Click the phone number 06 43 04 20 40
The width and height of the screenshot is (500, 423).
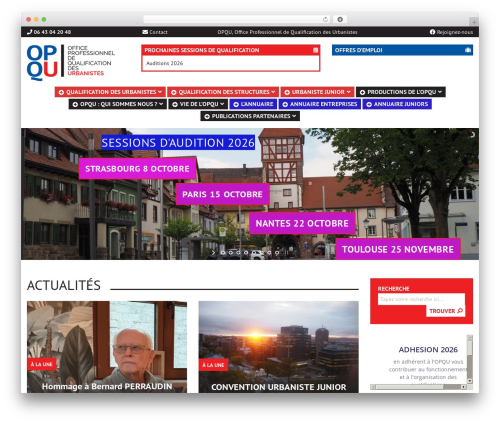tap(52, 32)
